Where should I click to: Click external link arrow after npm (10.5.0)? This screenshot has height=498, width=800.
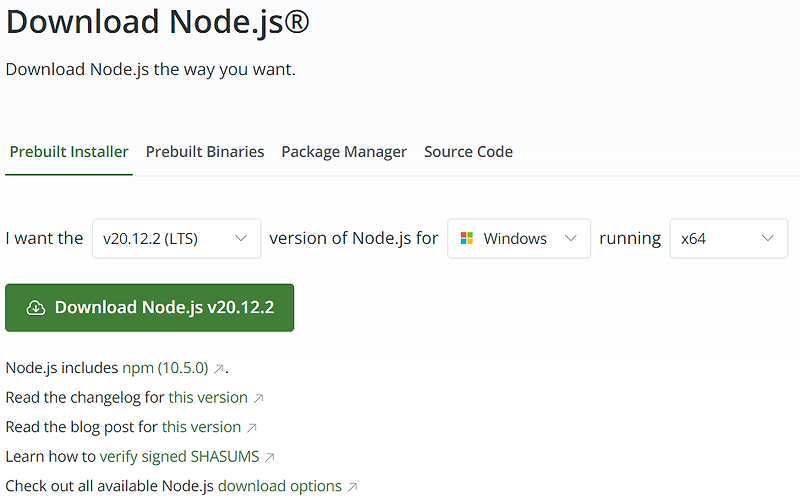(x=218, y=368)
